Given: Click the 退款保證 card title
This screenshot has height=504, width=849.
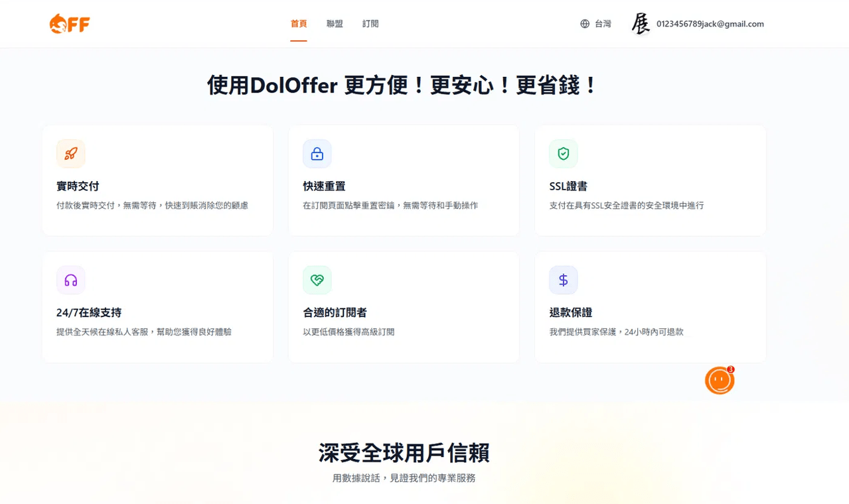Looking at the screenshot, I should pos(571,312).
